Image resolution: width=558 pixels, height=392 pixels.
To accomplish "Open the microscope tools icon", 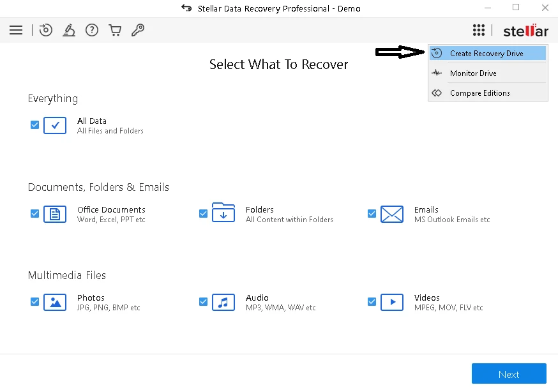I will [x=69, y=30].
